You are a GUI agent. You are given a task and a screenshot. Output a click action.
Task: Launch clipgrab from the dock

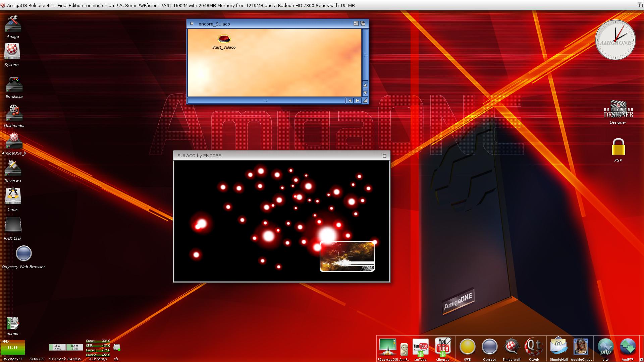[x=443, y=347]
